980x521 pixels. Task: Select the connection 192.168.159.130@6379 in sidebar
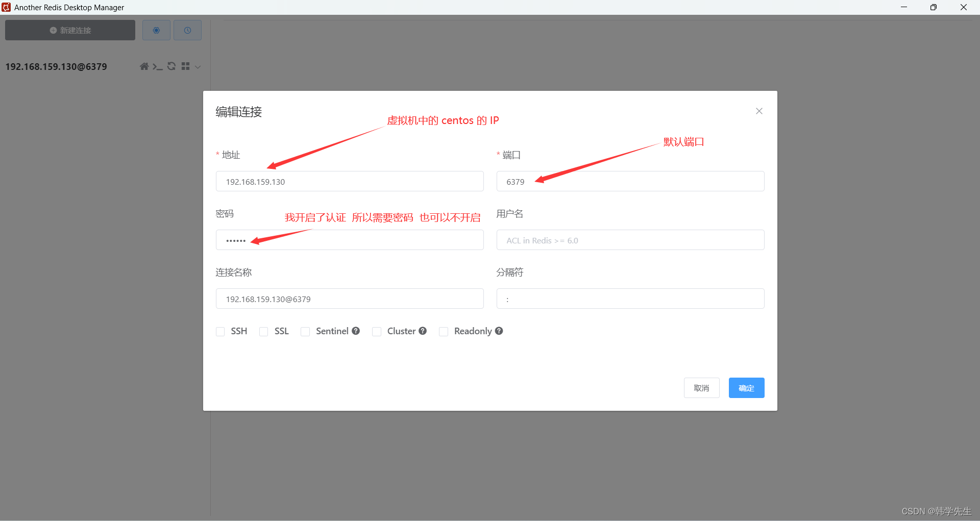[56, 66]
